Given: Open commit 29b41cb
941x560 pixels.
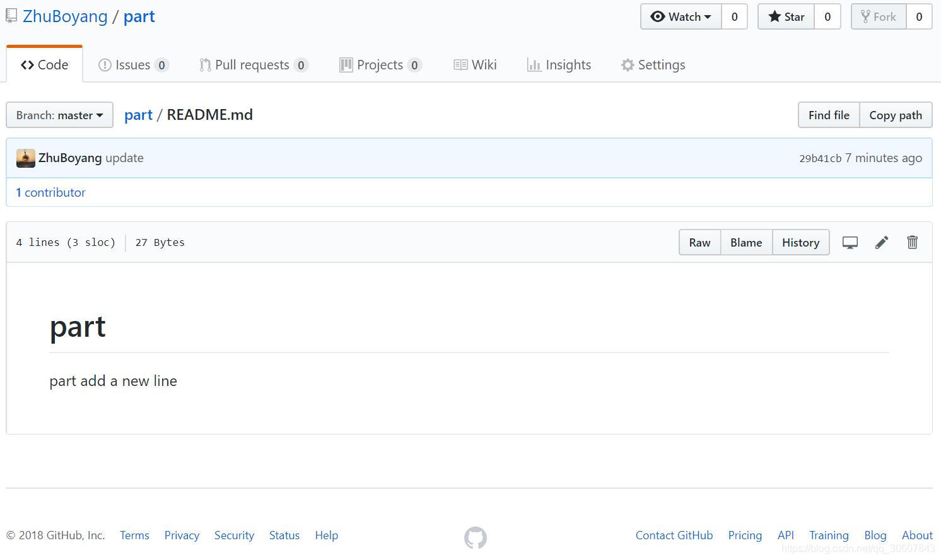Looking at the screenshot, I should [x=820, y=158].
